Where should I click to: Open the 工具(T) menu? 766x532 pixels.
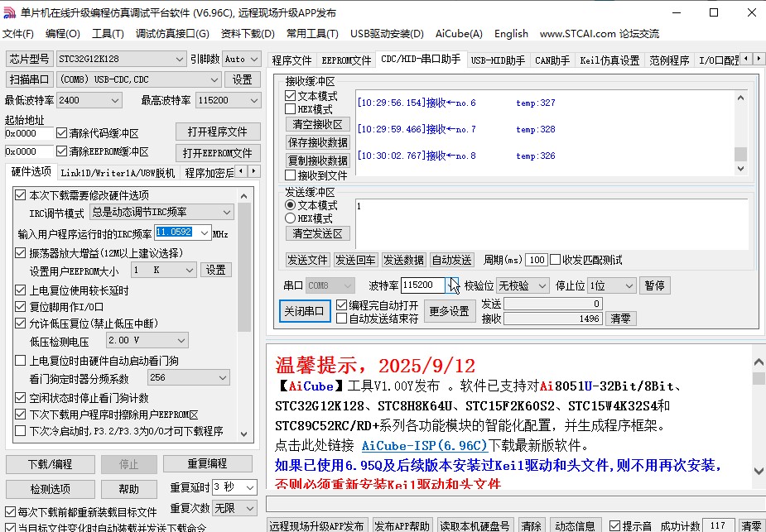coord(108,34)
